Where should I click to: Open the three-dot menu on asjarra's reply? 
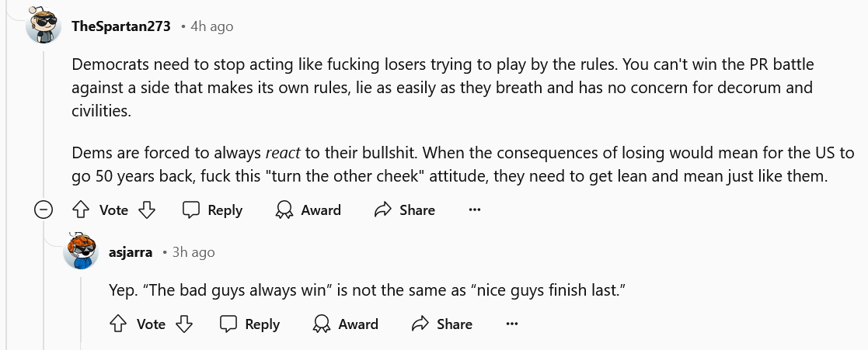point(512,324)
